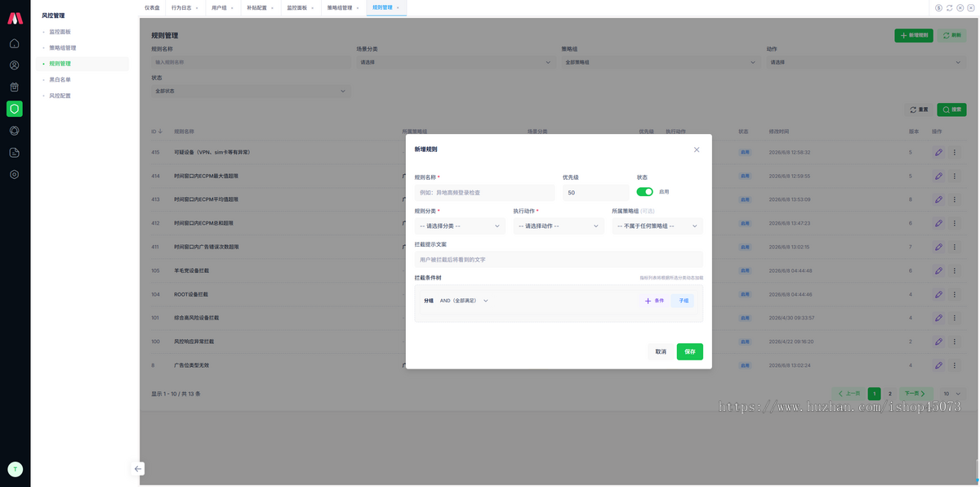
Task: Click the edit pencil icon for rule 8
Action: click(x=938, y=364)
